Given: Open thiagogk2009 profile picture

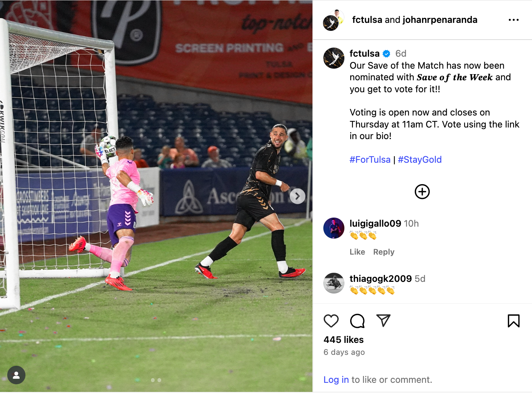Looking at the screenshot, I should tap(333, 283).
